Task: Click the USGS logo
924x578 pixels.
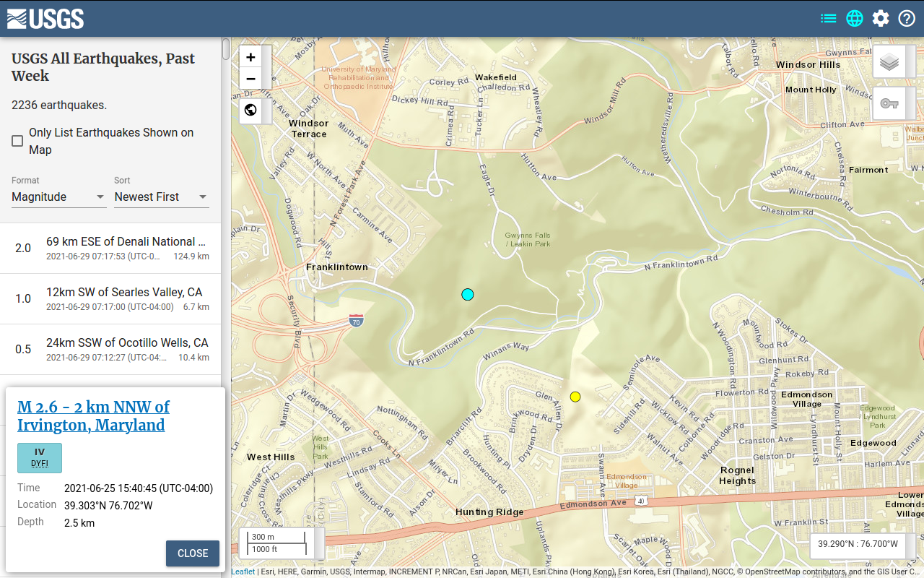Action: click(45, 19)
